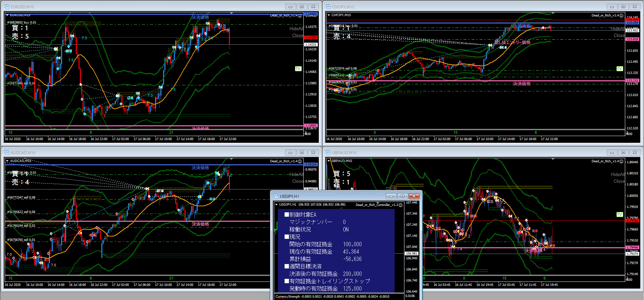Click the EURUSD,M15 window chart icon
This screenshot has height=300, width=644.
[7, 7]
